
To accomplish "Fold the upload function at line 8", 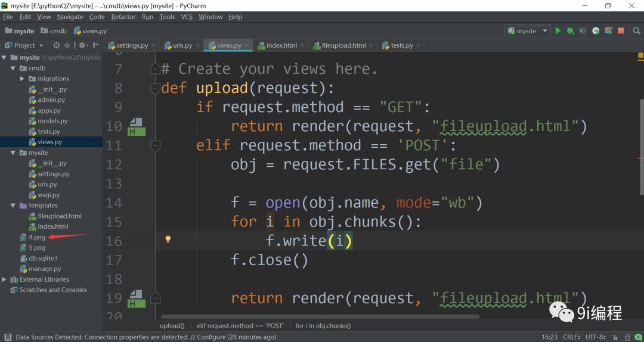I will coord(155,88).
